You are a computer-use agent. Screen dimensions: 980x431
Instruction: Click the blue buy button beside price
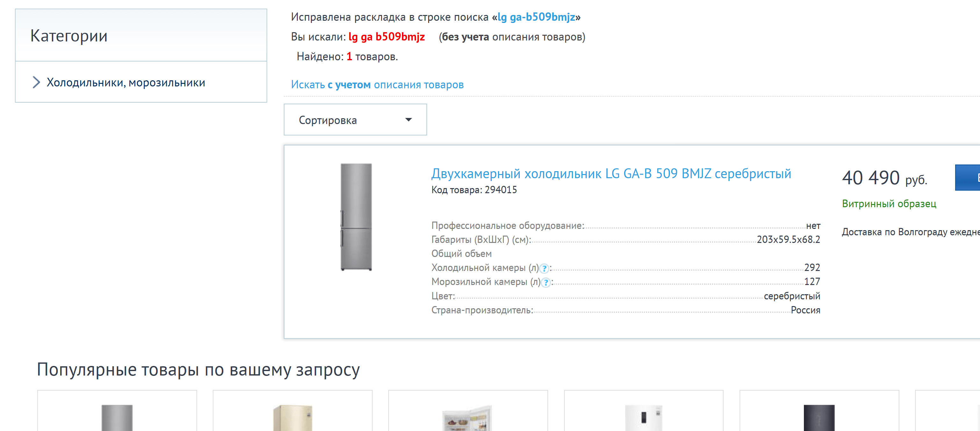[968, 178]
